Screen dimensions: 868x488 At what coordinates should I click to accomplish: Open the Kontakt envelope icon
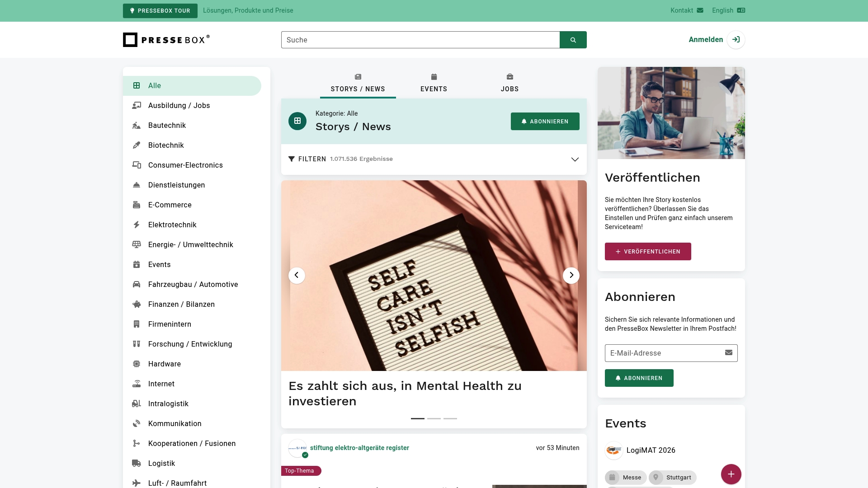(x=701, y=10)
